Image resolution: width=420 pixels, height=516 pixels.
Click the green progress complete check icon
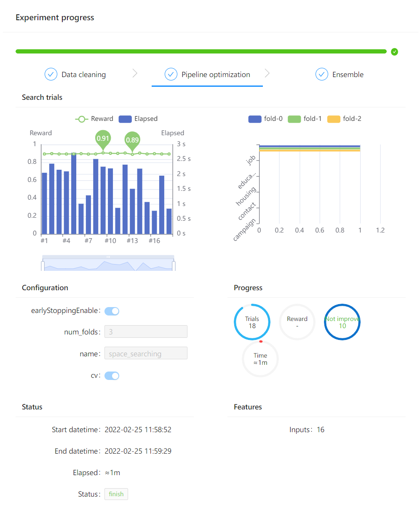pos(394,52)
